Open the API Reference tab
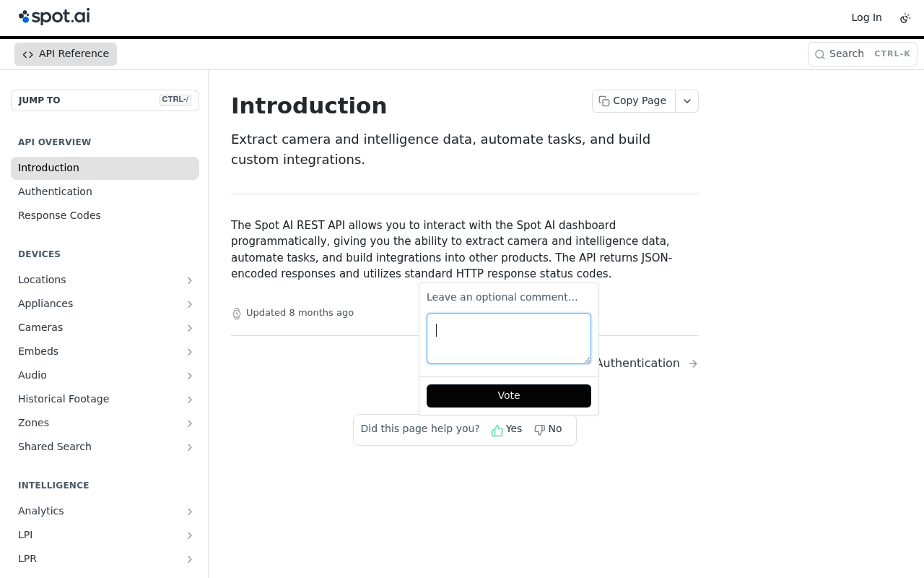This screenshot has height=578, width=924. click(x=66, y=54)
